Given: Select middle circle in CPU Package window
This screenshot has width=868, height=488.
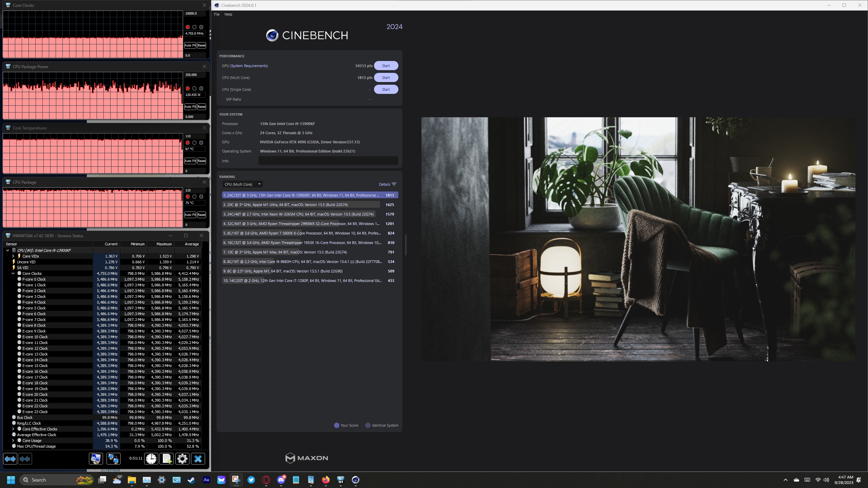Looking at the screenshot, I should (x=194, y=197).
